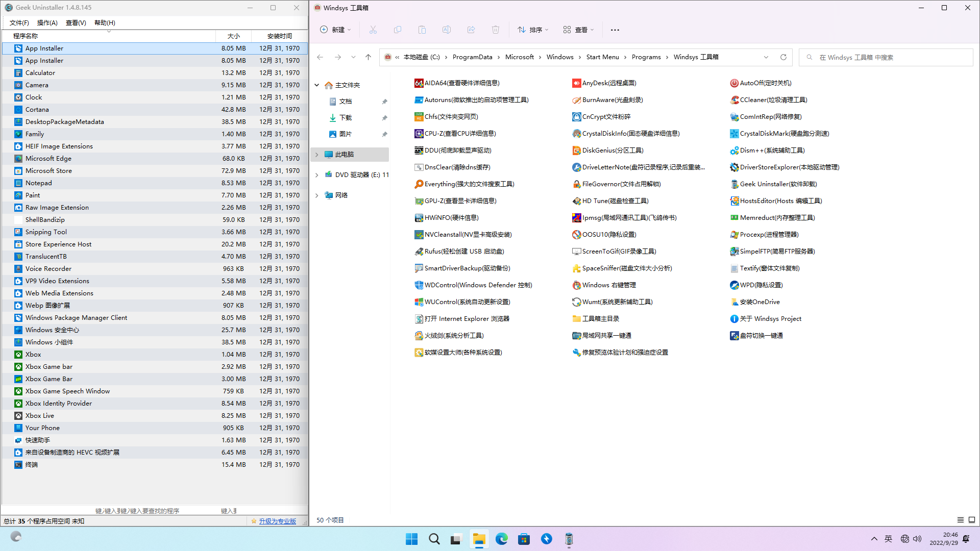Expand the 此电脑 tree node
Image resolution: width=980 pixels, height=551 pixels.
(x=316, y=155)
